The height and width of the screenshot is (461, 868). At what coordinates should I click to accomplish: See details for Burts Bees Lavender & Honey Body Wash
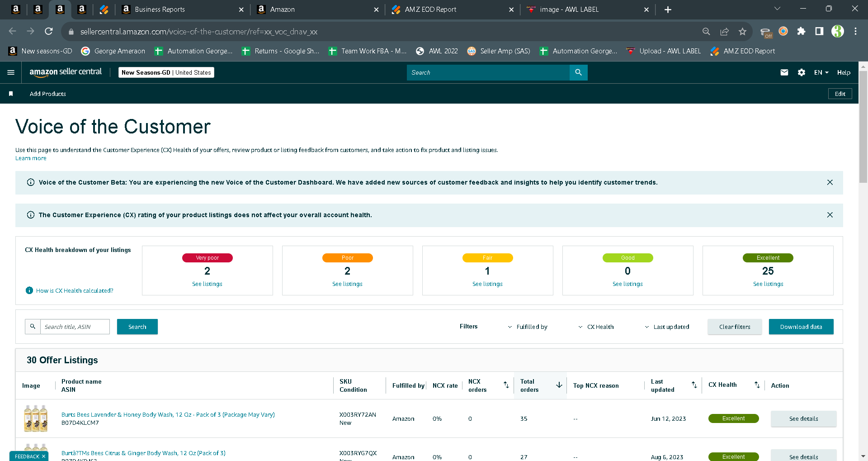804,418
